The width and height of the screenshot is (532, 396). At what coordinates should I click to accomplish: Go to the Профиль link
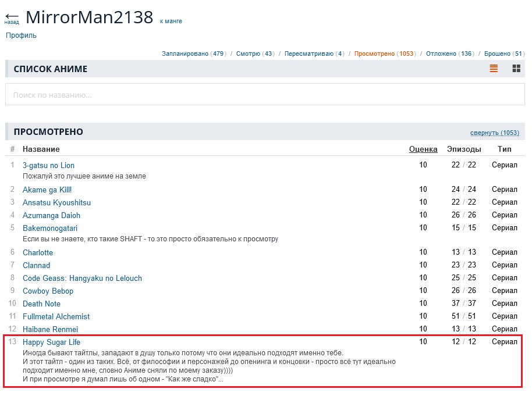(x=21, y=35)
